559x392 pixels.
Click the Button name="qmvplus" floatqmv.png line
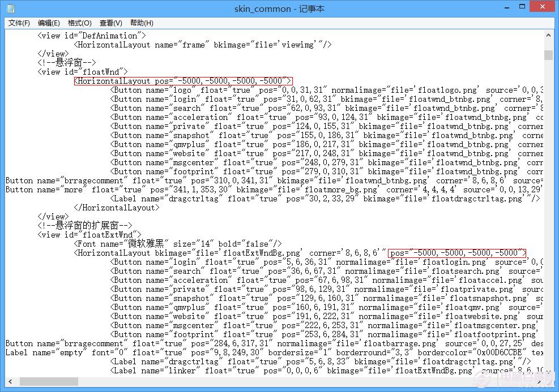tap(327, 308)
